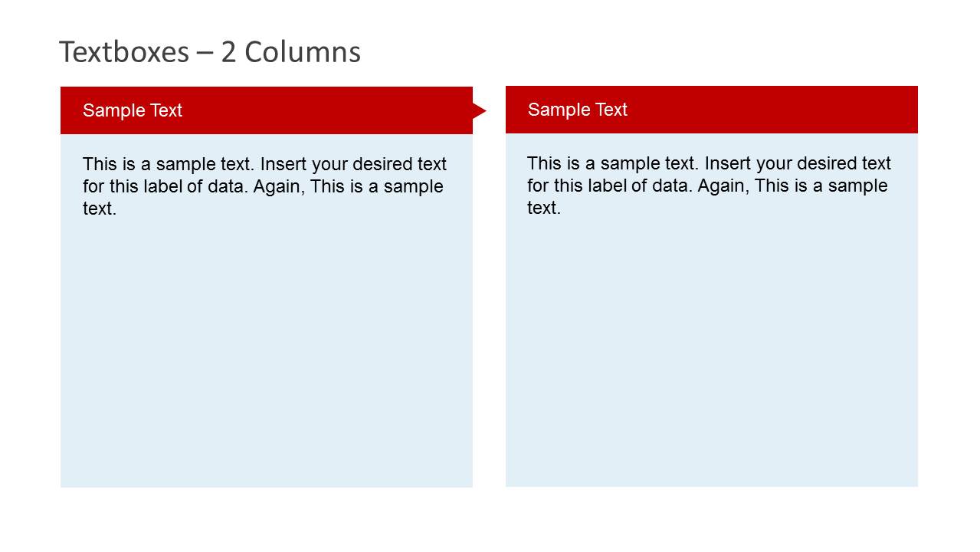Click the last-line "text." in first column

[x=100, y=209]
